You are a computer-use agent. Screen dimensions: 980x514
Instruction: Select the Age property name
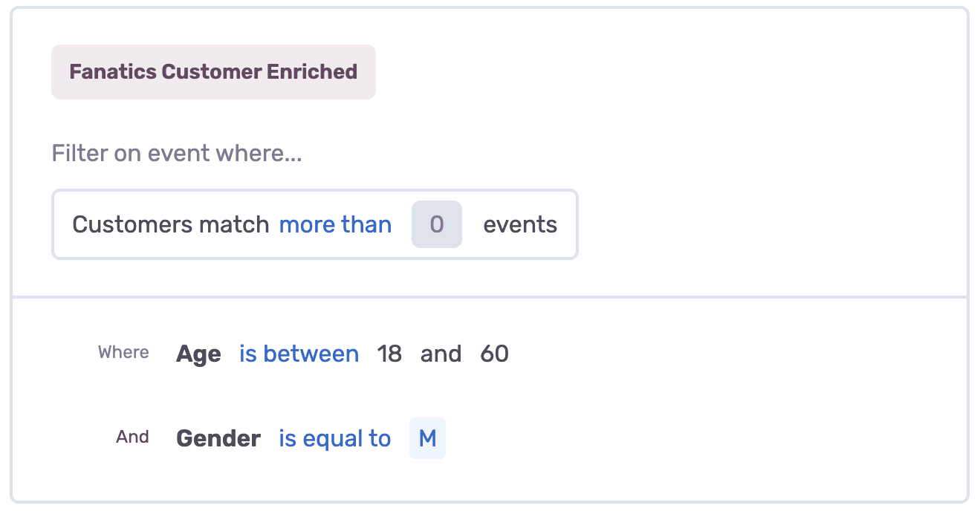198,354
